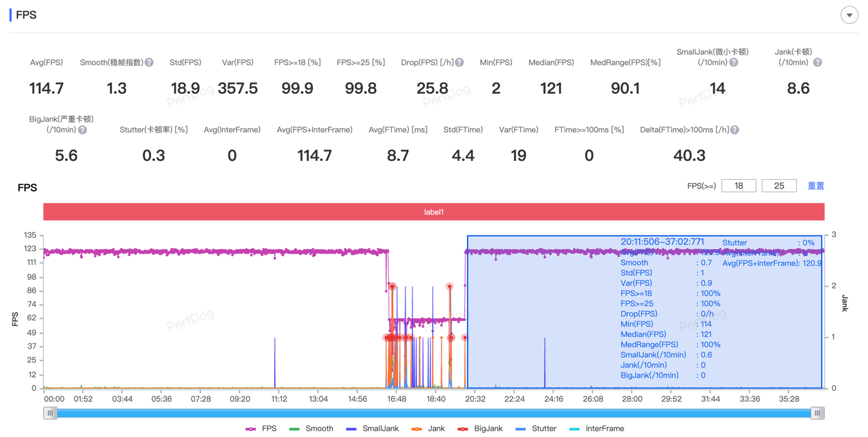Toggle FPS series in chart legend
This screenshot has height=437, width=868.
(261, 429)
